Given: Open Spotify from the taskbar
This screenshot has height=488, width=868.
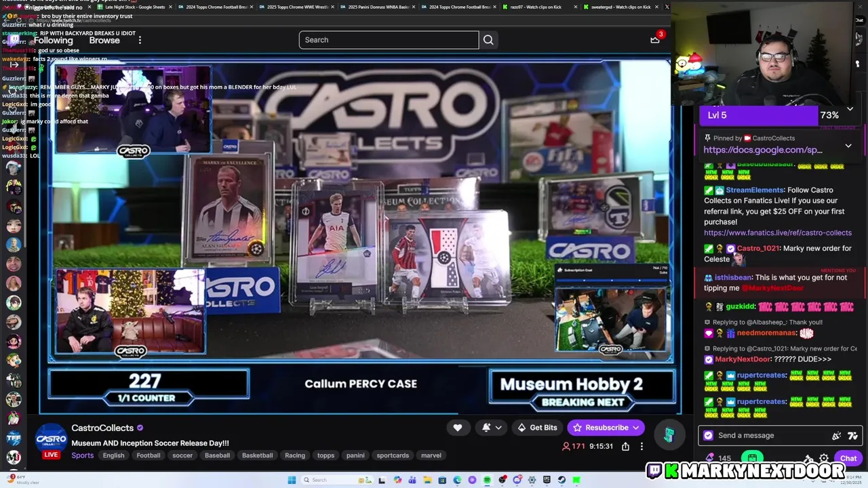Looking at the screenshot, I should pyautogui.click(x=487, y=480).
